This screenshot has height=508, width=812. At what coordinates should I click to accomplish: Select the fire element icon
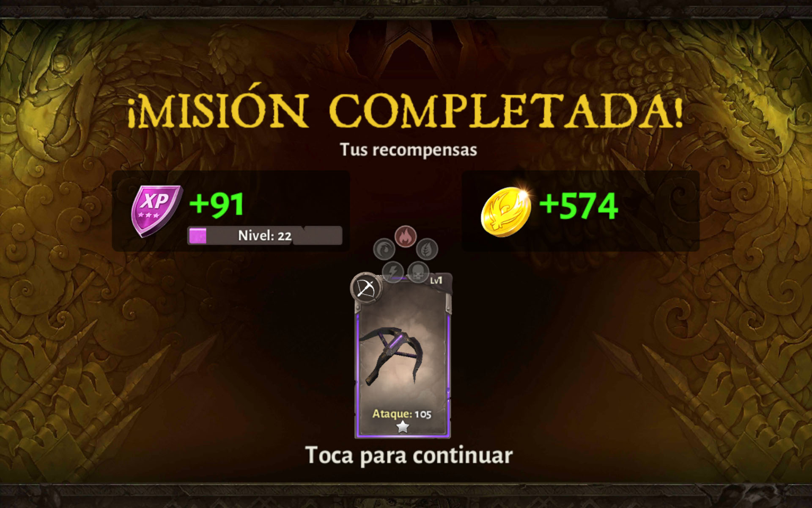coord(406,236)
